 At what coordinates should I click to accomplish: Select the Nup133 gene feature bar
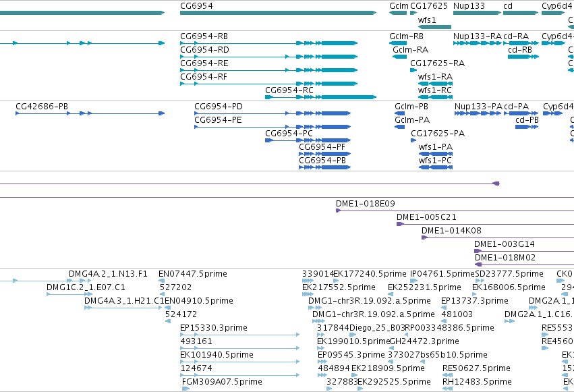(477, 13)
